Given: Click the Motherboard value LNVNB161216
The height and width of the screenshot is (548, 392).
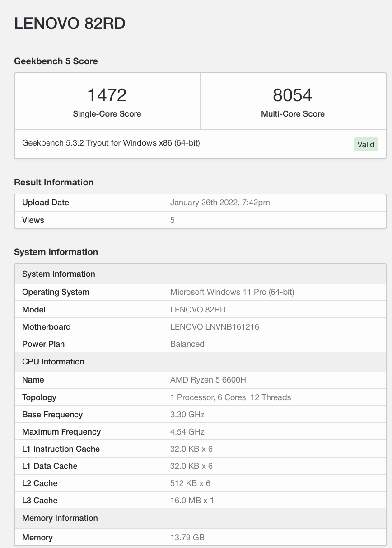Looking at the screenshot, I should [x=215, y=326].
